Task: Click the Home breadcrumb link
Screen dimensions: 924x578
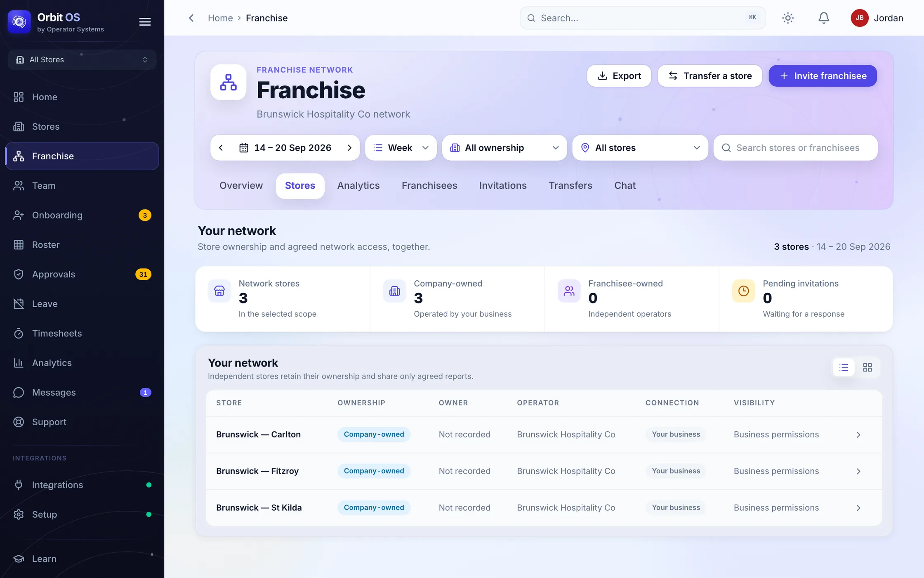Action: [220, 18]
